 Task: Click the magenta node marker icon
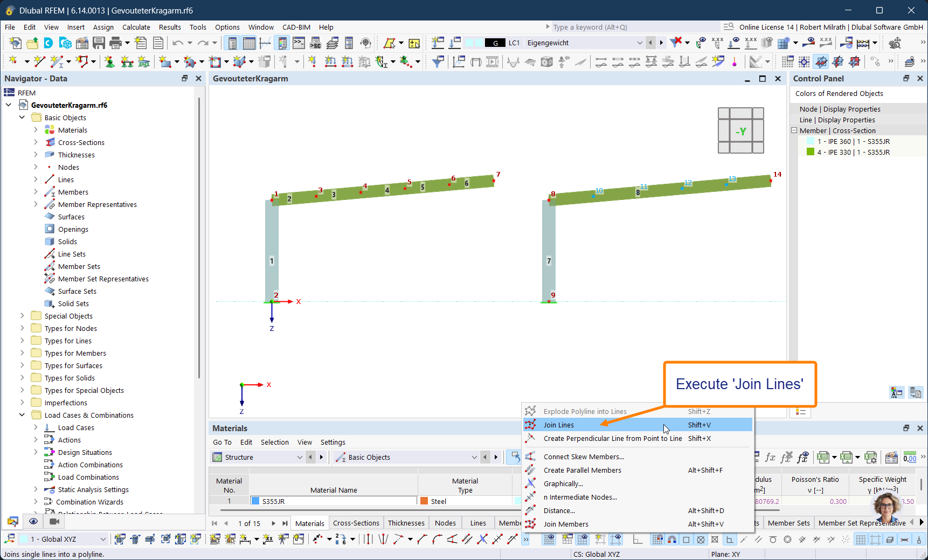(x=734, y=62)
